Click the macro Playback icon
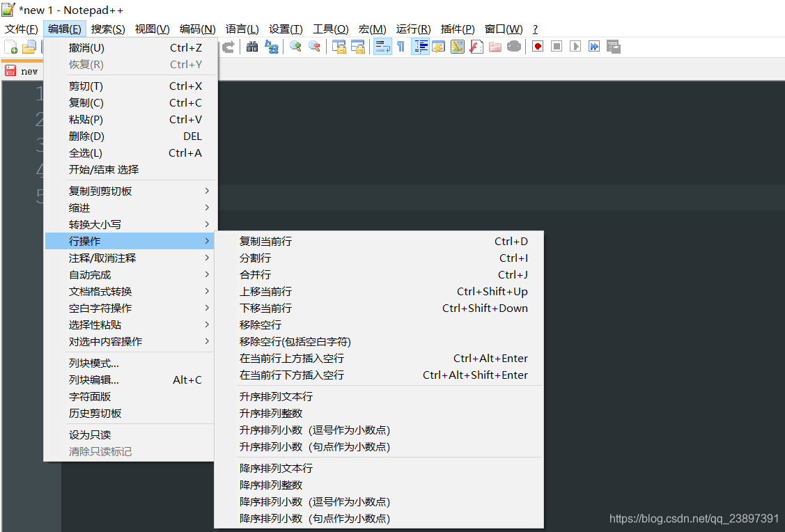Image resolution: width=785 pixels, height=532 pixels. coord(575,47)
